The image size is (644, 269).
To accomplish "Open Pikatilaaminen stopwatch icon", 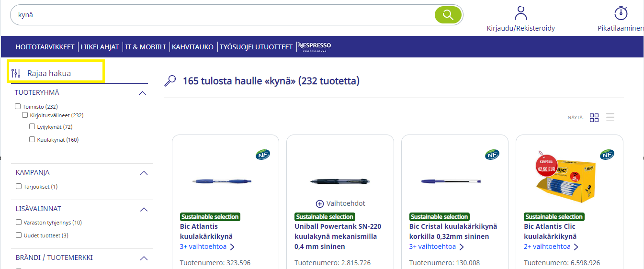I will pos(621,13).
